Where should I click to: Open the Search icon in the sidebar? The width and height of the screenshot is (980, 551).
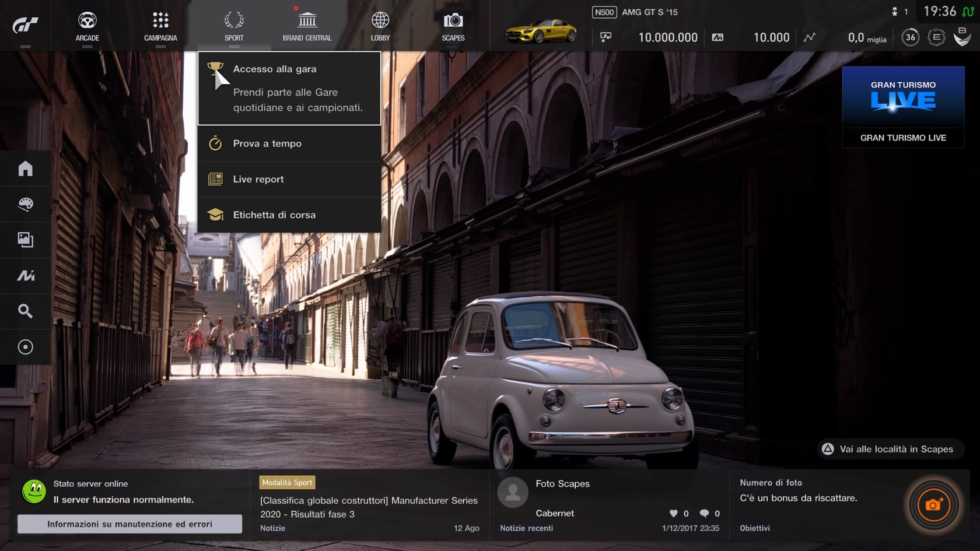point(25,311)
